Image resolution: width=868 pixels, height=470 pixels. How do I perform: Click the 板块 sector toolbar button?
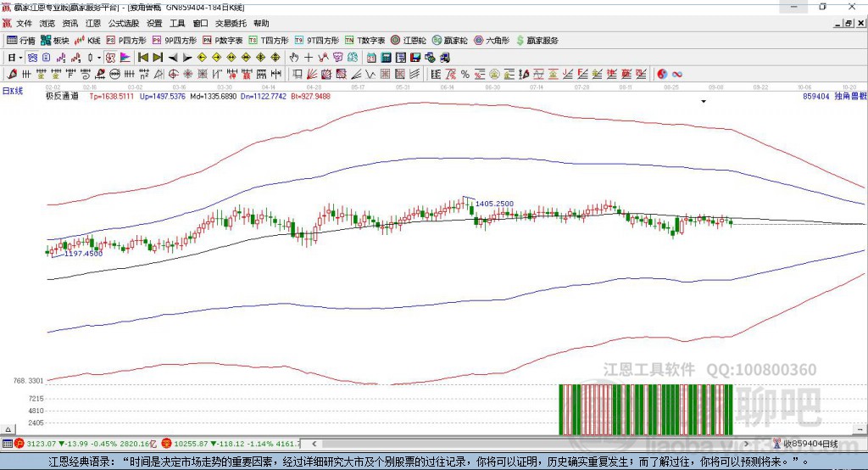[55, 40]
